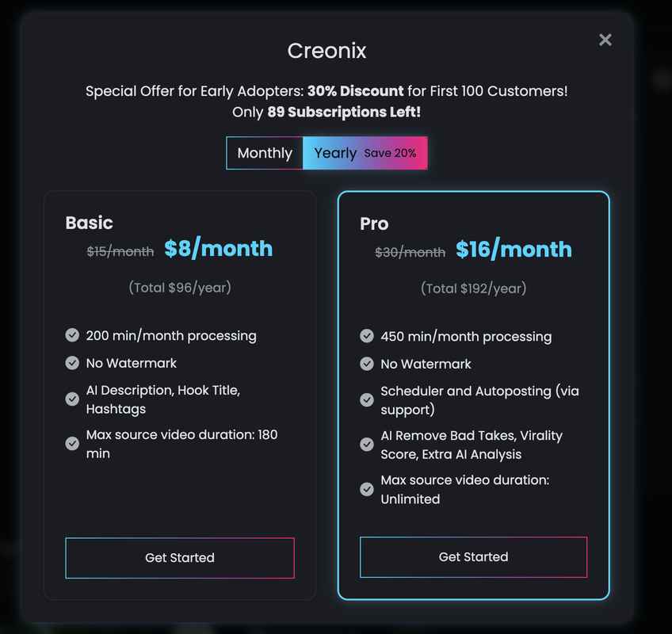Click the Pro plan heading
672x634 pixels.
(374, 223)
